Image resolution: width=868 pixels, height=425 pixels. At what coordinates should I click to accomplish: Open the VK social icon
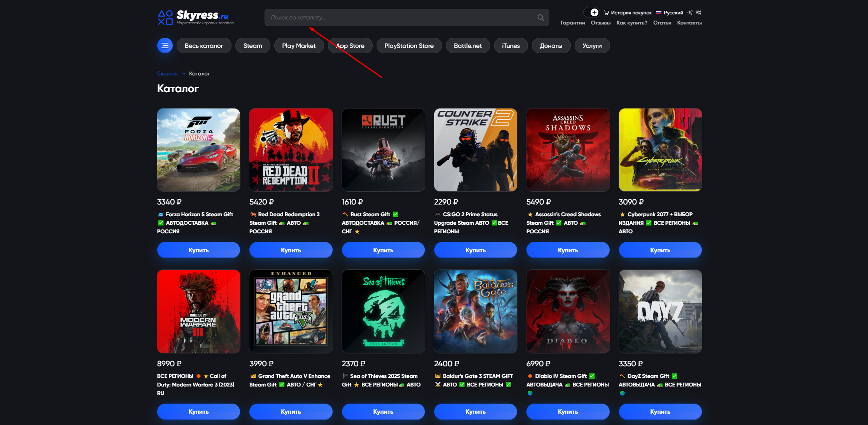point(699,12)
